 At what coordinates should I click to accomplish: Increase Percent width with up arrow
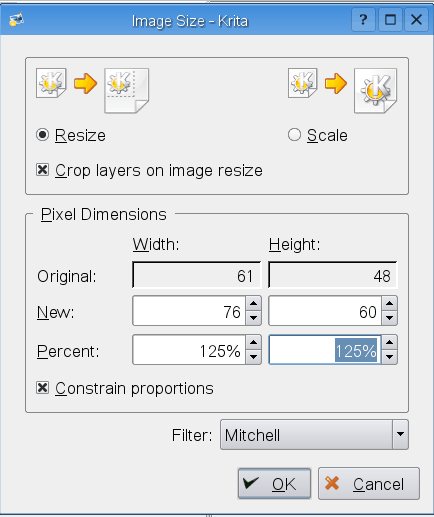[x=253, y=342]
